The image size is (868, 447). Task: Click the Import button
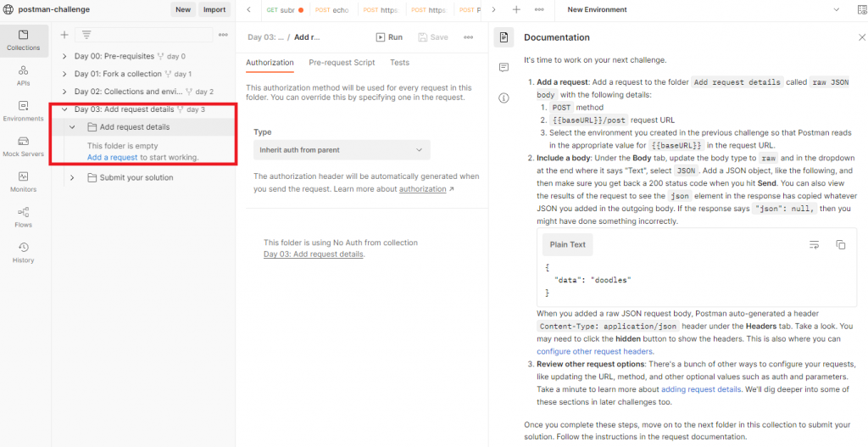214,9
